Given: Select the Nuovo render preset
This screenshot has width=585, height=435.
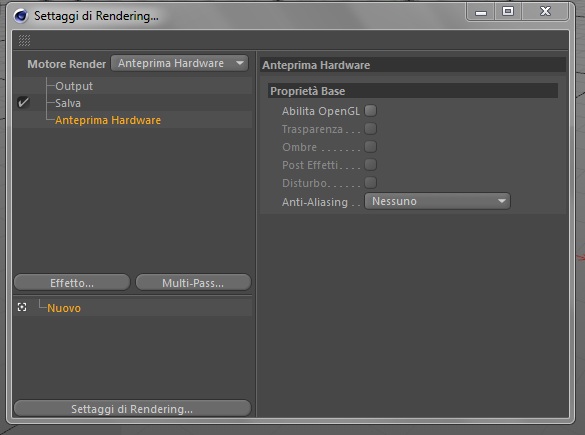Looking at the screenshot, I should pyautogui.click(x=64, y=308).
